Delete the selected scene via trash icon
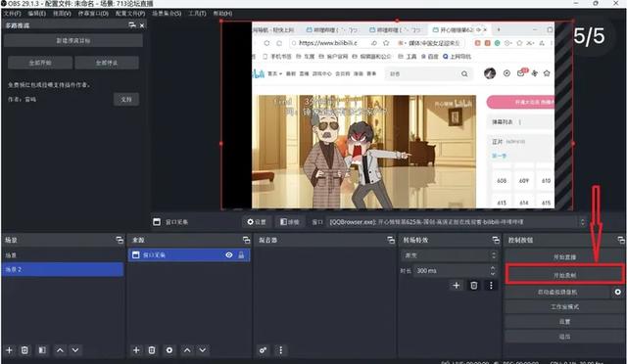627x364 pixels. 24,350
